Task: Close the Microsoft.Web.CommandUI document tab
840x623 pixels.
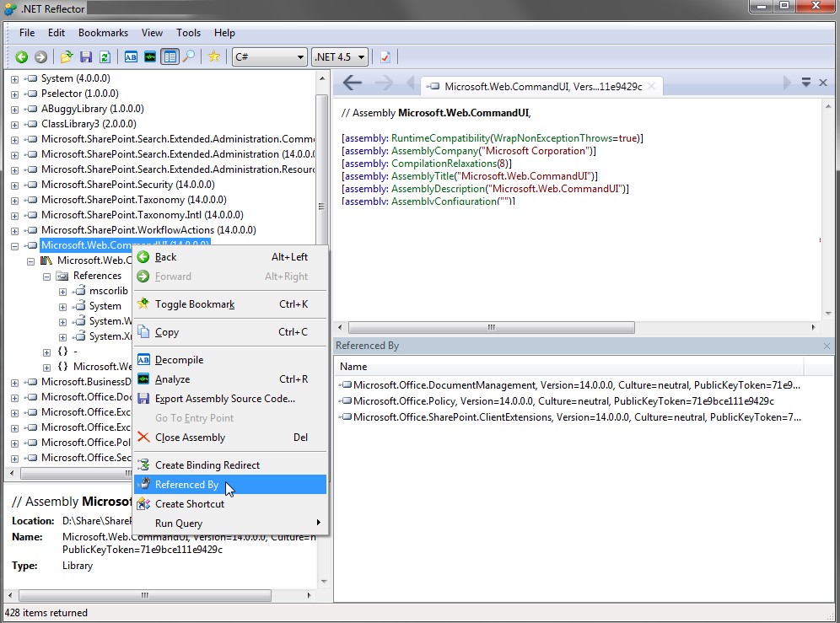Action: click(x=651, y=86)
